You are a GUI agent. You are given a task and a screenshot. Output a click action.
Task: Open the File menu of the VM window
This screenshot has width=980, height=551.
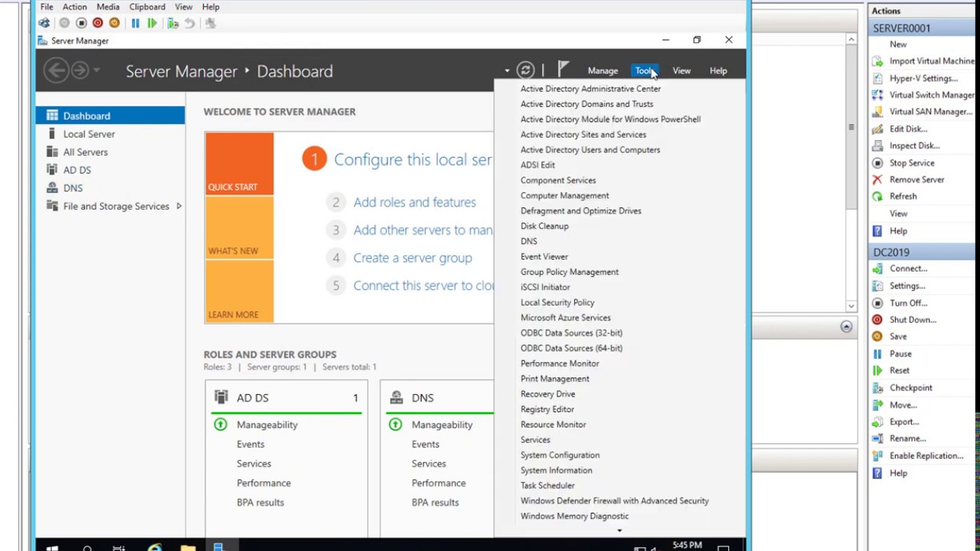47,7
